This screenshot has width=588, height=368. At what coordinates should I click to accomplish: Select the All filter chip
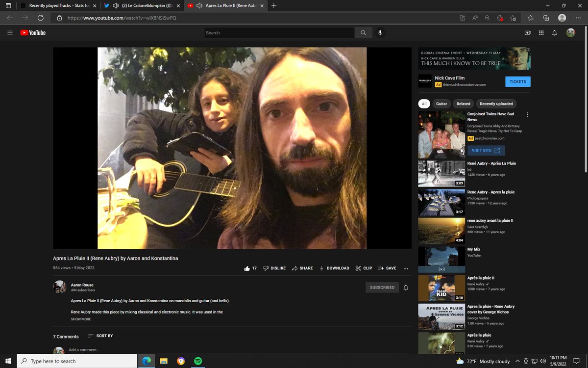[x=424, y=104]
